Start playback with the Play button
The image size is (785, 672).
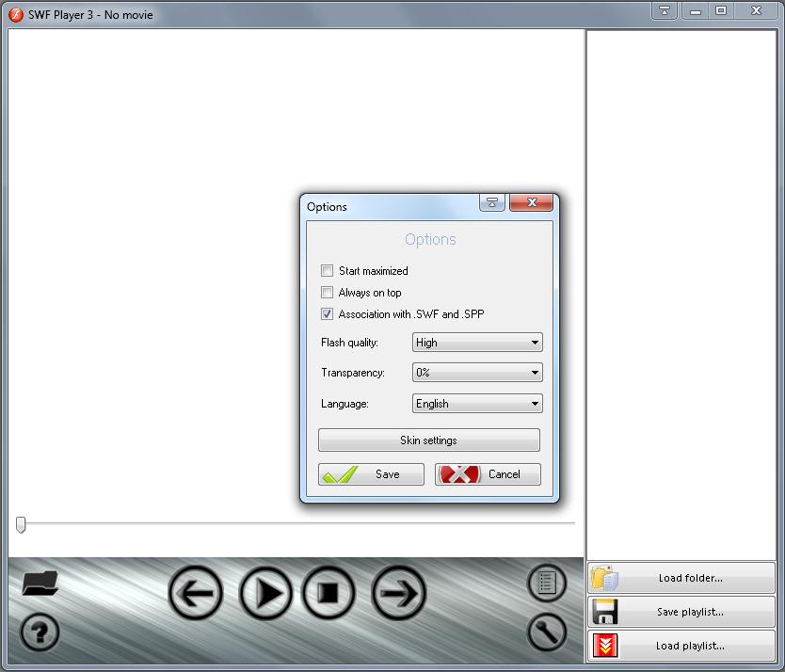point(265,593)
